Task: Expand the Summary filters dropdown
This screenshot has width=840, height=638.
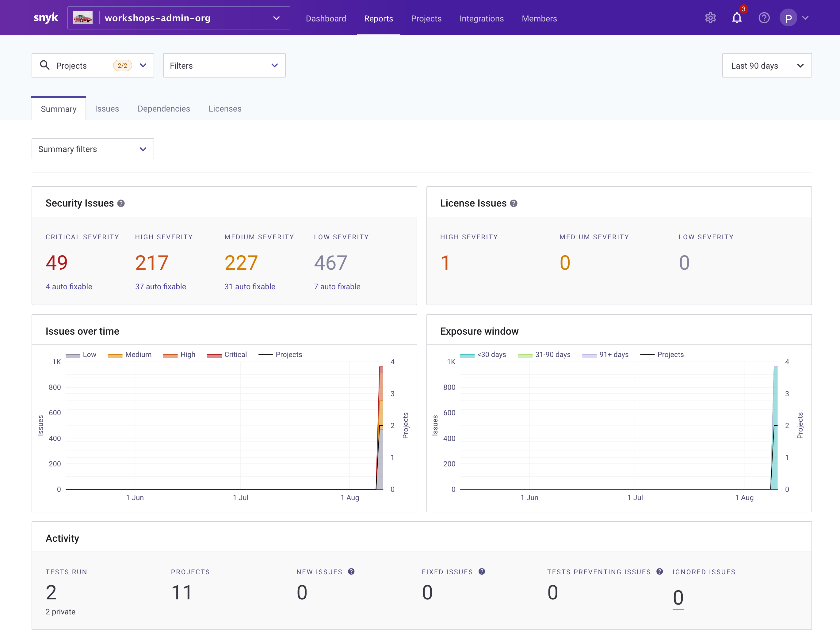Action: coord(93,149)
